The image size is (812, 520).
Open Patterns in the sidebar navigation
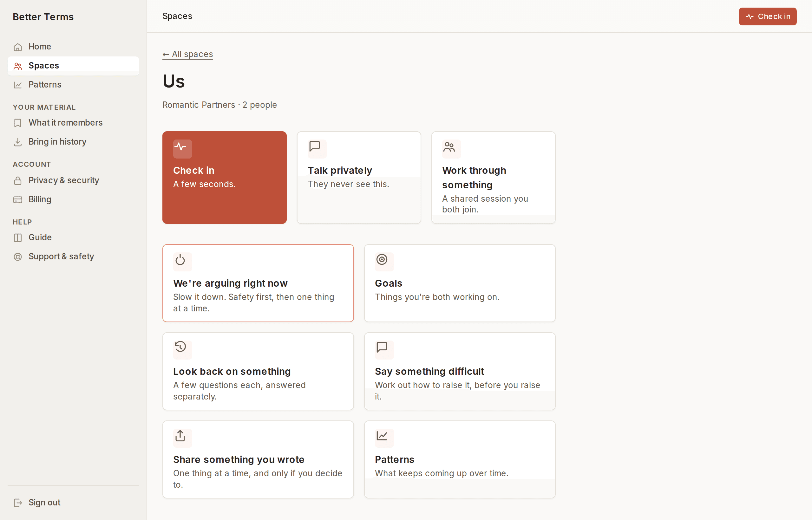click(73, 84)
